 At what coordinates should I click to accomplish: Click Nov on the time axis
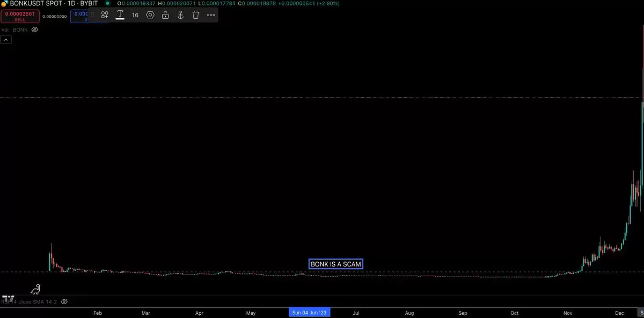(x=568, y=312)
